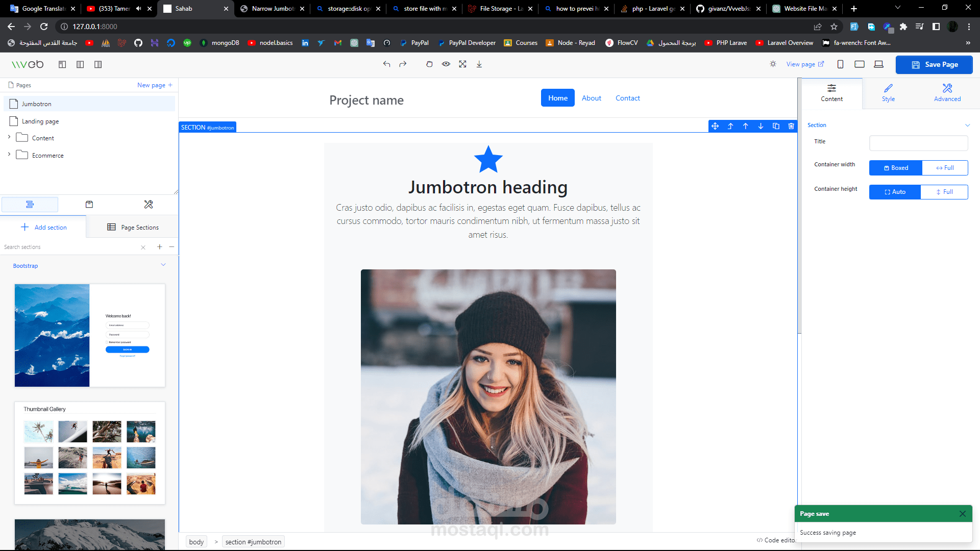
Task: Click the undo arrow in top toolbar
Action: [x=386, y=64]
